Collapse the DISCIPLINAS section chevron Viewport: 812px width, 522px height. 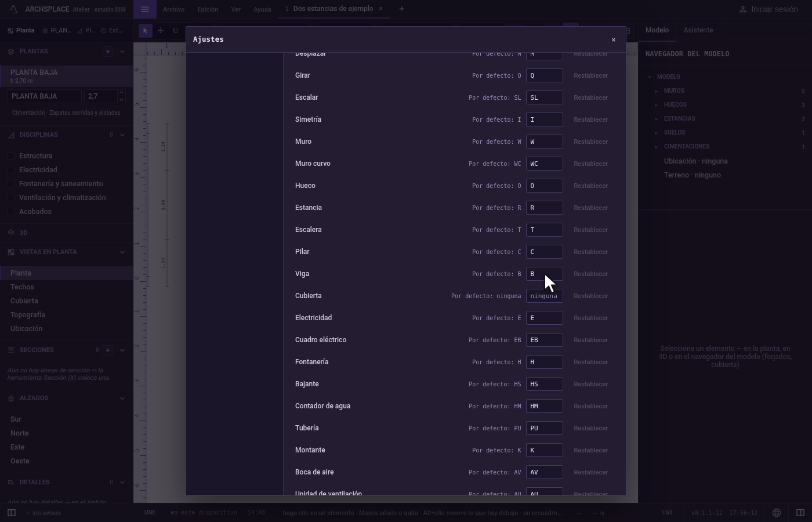point(122,135)
